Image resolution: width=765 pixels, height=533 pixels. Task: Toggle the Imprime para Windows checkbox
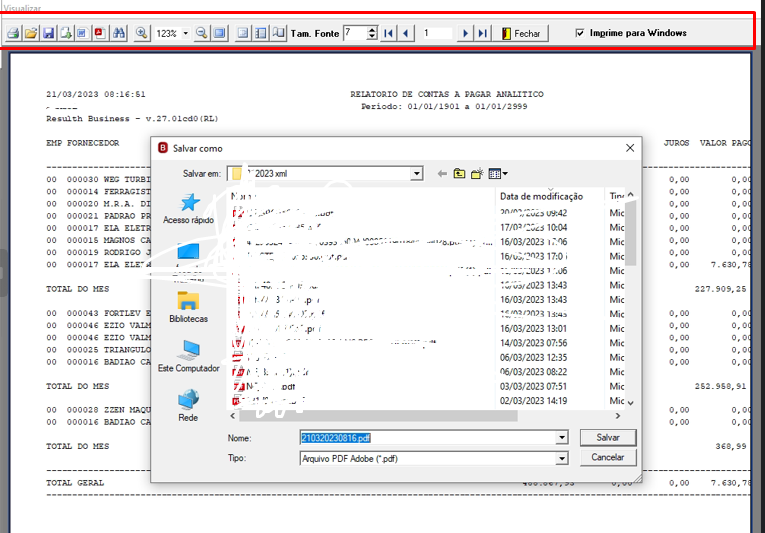pos(580,33)
